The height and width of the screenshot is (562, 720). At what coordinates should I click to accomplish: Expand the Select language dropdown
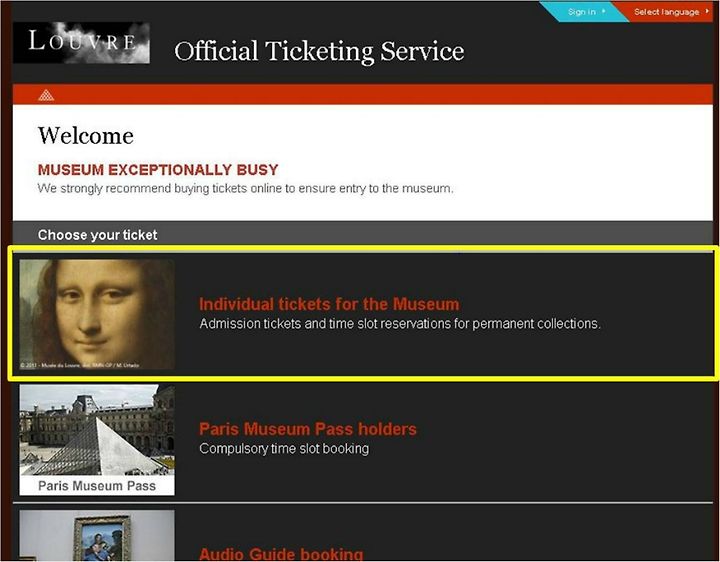(x=666, y=12)
